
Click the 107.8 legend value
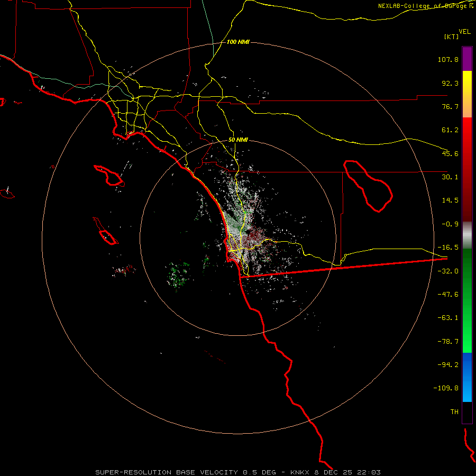[448, 59]
